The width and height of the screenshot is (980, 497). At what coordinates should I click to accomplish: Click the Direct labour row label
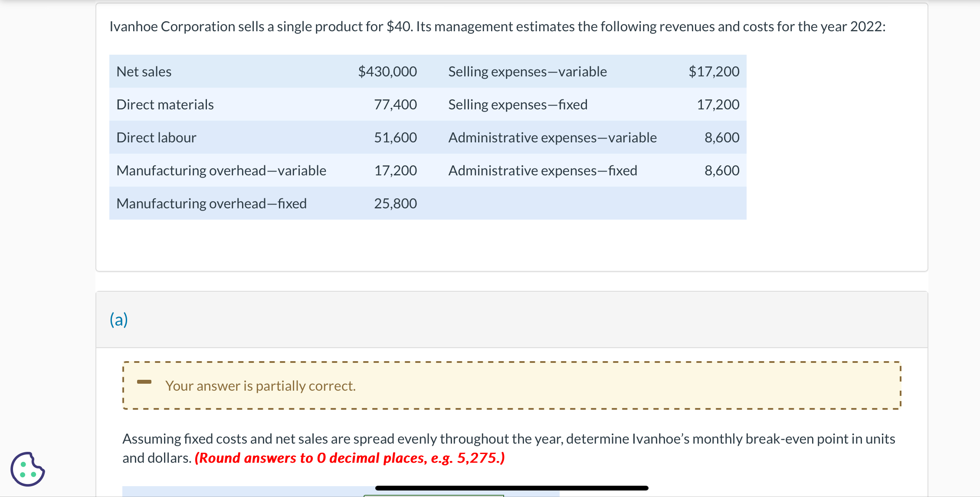[156, 138]
